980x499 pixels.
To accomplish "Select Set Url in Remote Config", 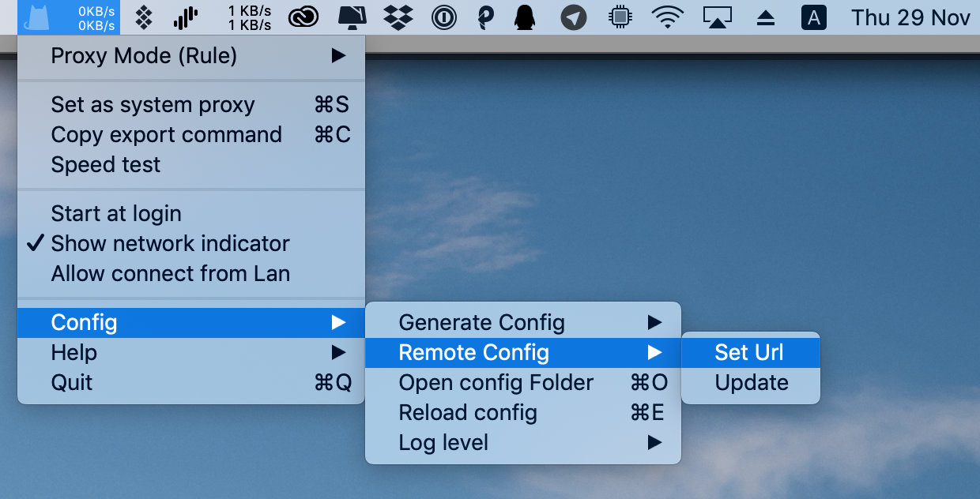I will coord(749,353).
